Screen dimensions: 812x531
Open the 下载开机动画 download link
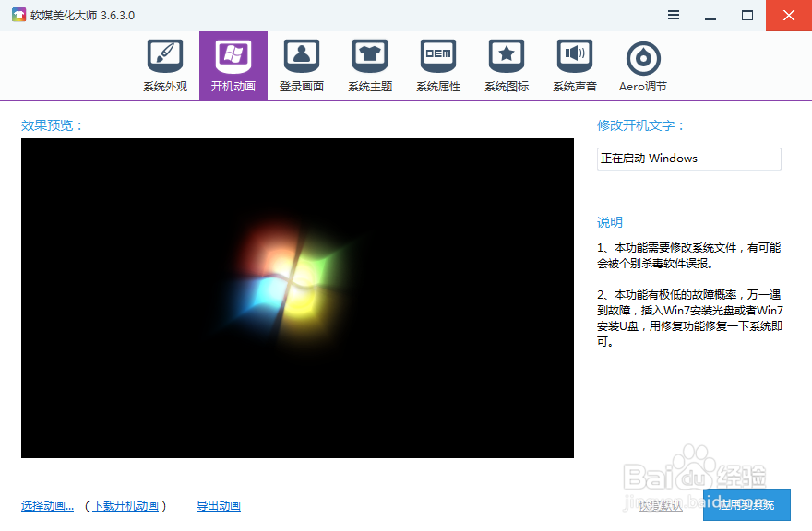coord(128,505)
